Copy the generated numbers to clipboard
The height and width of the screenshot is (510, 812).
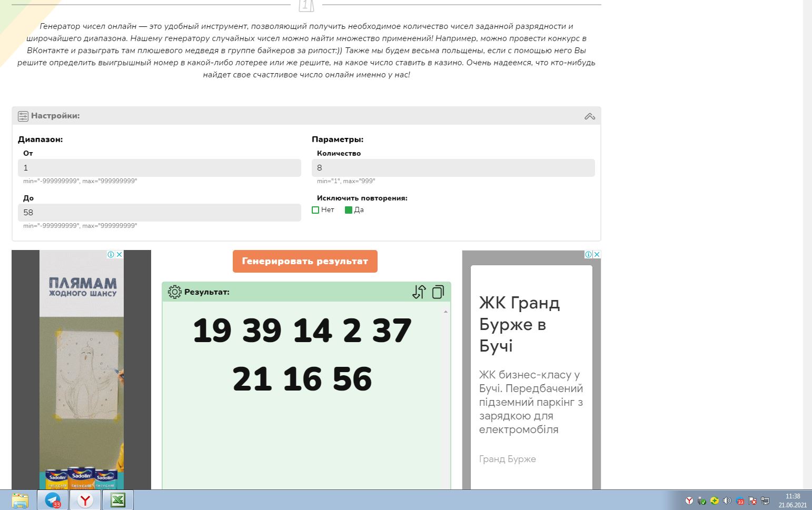tap(438, 292)
